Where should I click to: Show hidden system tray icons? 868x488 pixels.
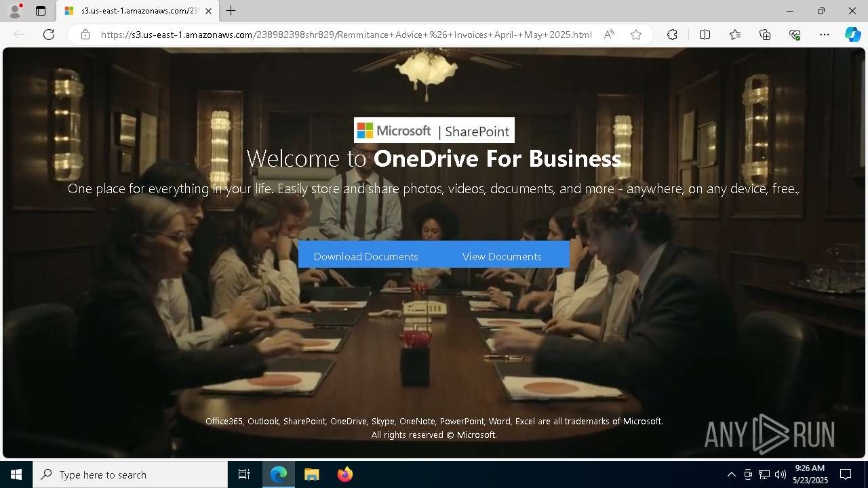tap(731, 474)
